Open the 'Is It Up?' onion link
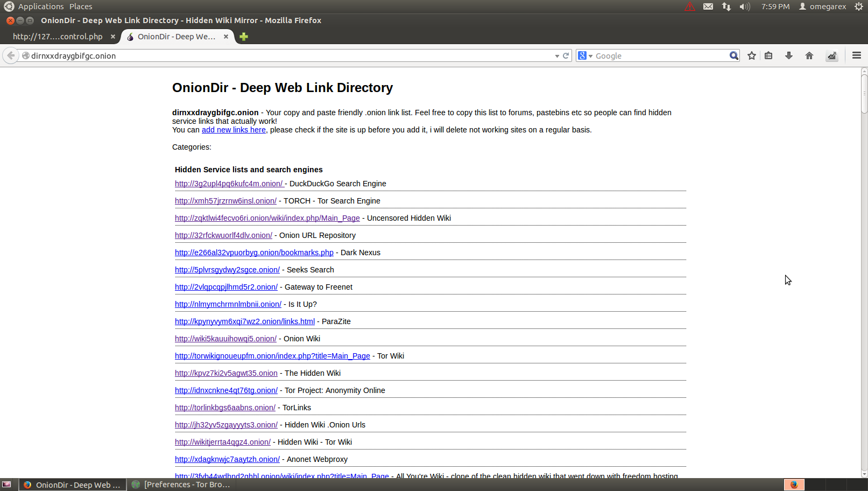The image size is (868, 491). pyautogui.click(x=228, y=304)
